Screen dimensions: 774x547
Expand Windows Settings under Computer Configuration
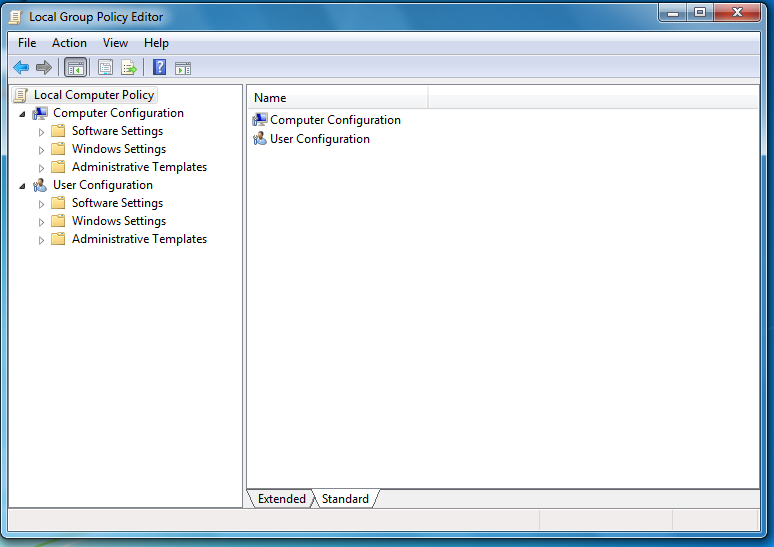click(41, 150)
